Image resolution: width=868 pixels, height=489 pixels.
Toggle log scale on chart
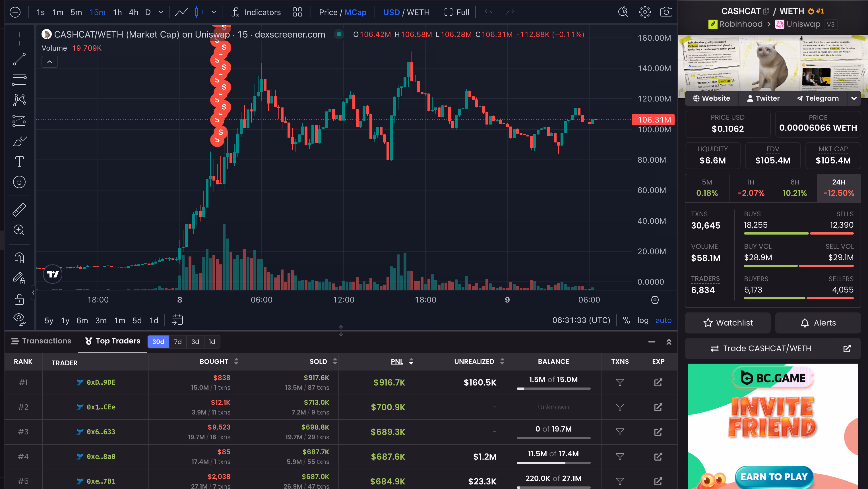click(x=642, y=320)
